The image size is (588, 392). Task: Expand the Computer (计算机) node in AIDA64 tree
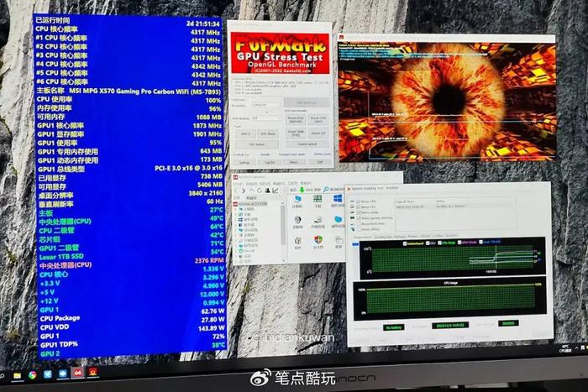235,209
